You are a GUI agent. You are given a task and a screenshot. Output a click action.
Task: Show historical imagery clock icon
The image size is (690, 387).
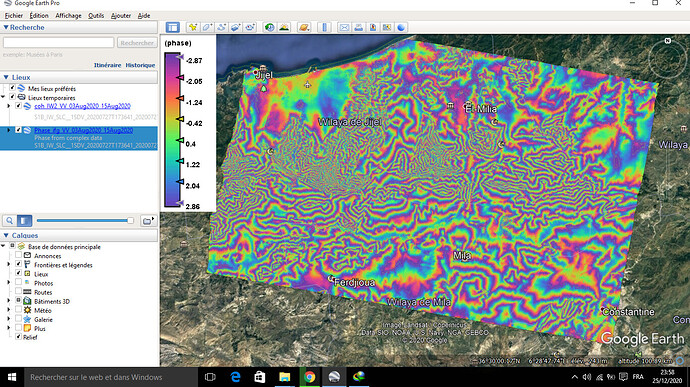pyautogui.click(x=269, y=27)
